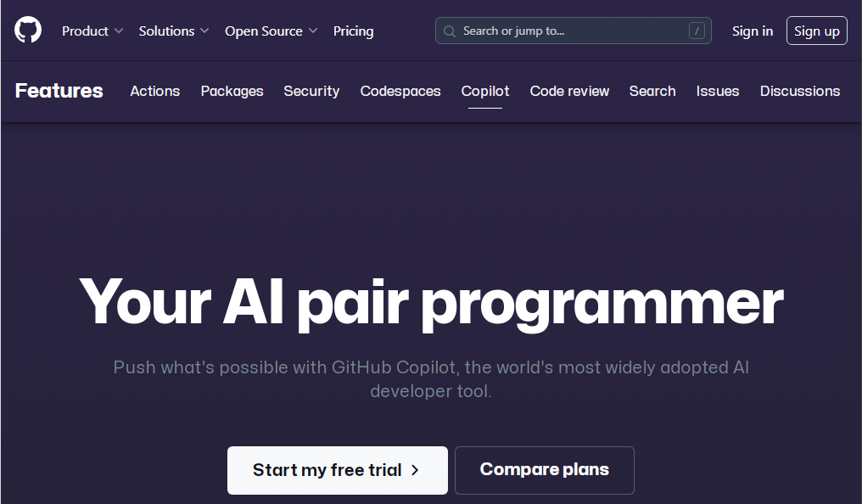Click the Sign up button
The image size is (862, 504).
pos(816,31)
